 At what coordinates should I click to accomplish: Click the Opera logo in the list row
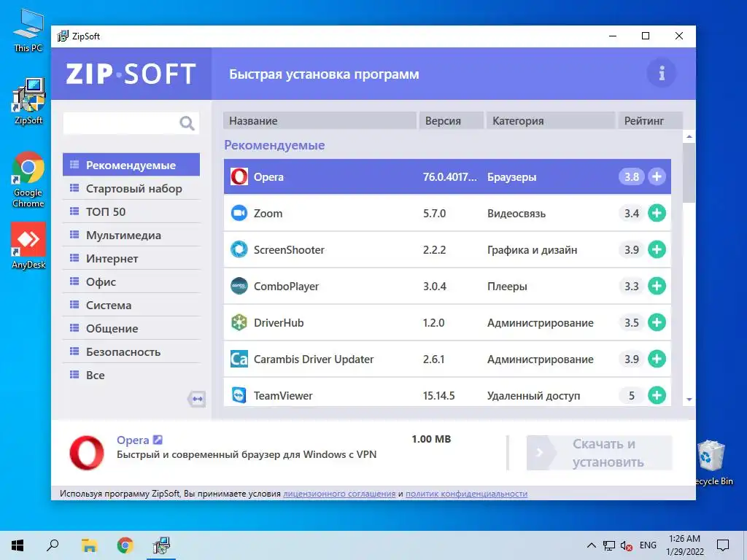tap(239, 176)
